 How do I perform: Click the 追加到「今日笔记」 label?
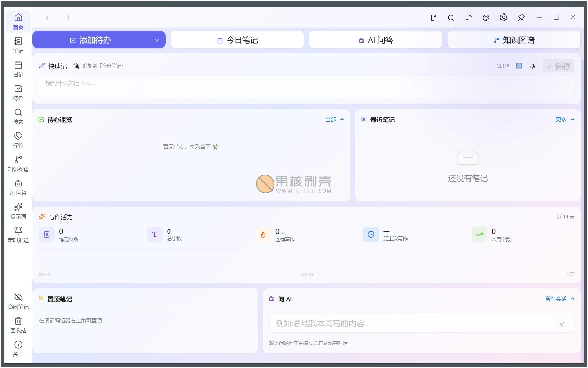coord(103,66)
